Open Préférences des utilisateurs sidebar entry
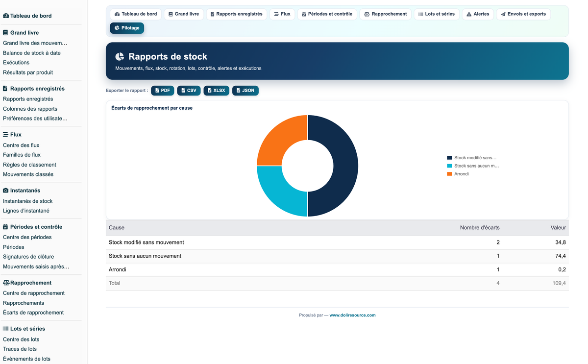Screen dimensions: 588x364 (35, 119)
